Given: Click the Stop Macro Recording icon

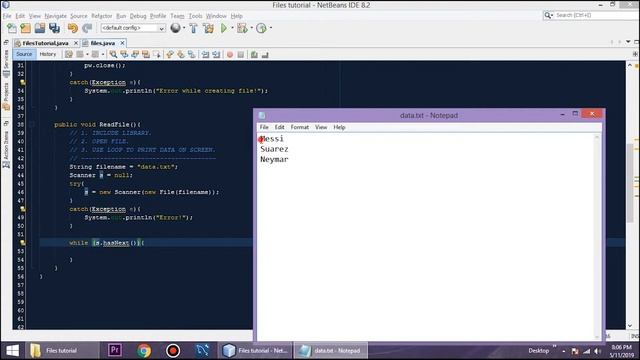Looking at the screenshot, I should pyautogui.click(x=241, y=54).
